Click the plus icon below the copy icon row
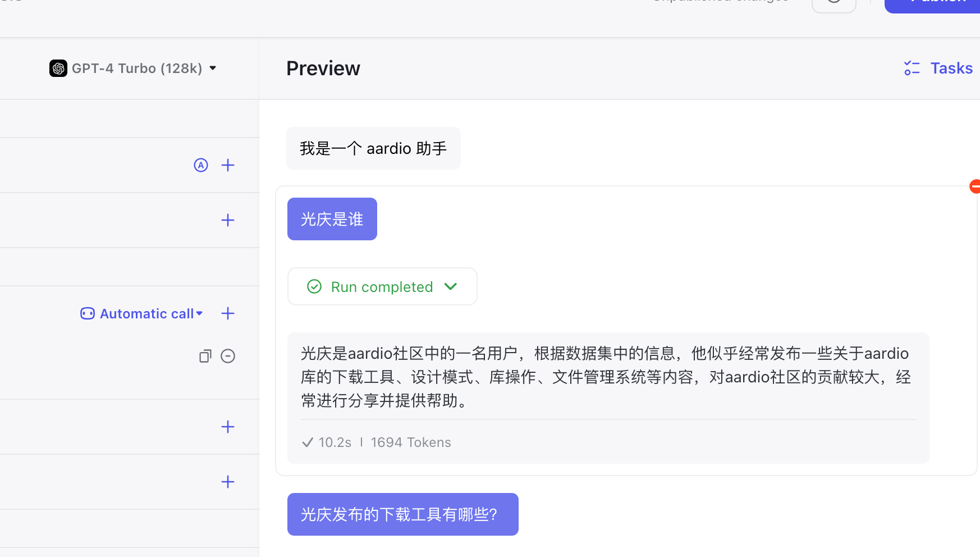Viewport: 980px width, 557px height. (x=228, y=427)
